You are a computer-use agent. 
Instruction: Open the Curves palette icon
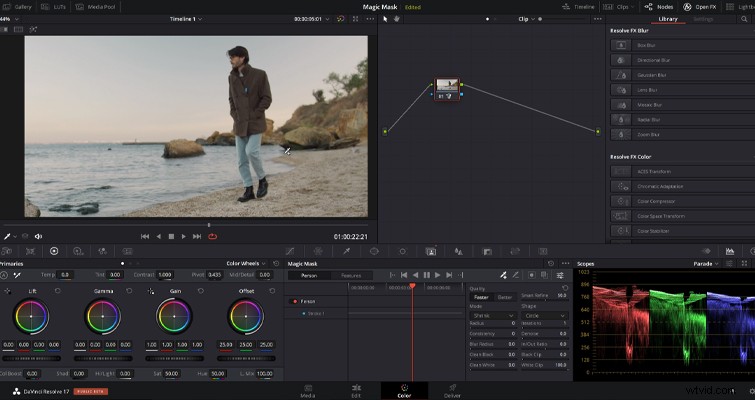tap(290, 251)
